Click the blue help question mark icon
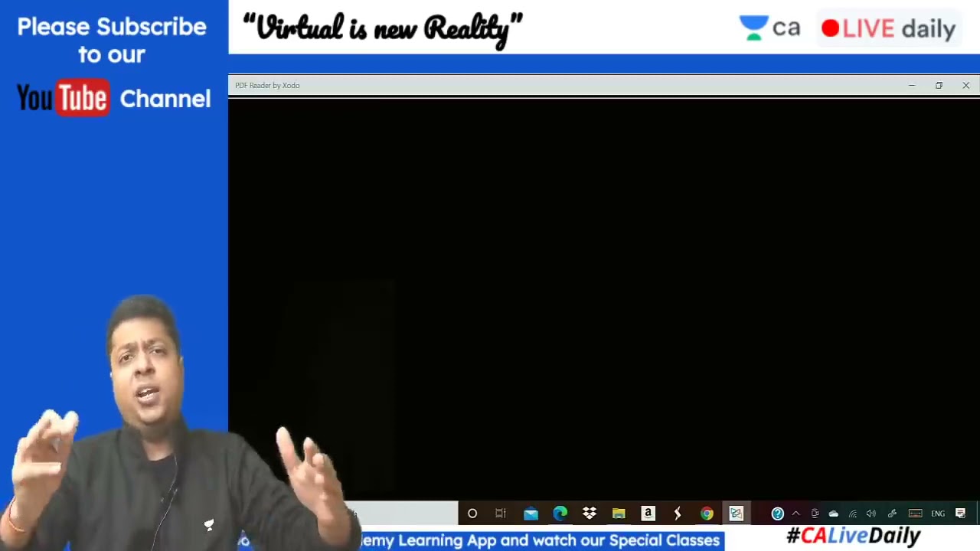Screen dimensions: 980x551 pyautogui.click(x=777, y=514)
